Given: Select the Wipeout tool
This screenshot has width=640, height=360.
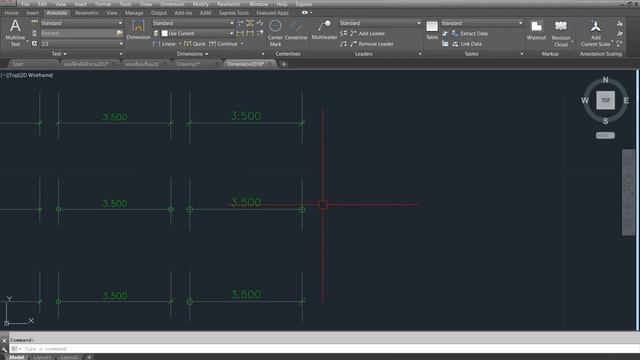Looking at the screenshot, I should (x=536, y=30).
